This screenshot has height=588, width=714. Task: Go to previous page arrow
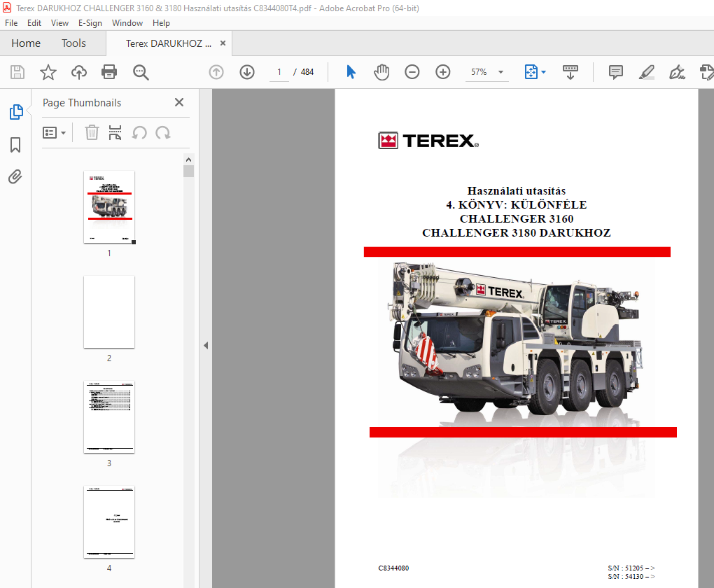click(x=216, y=72)
